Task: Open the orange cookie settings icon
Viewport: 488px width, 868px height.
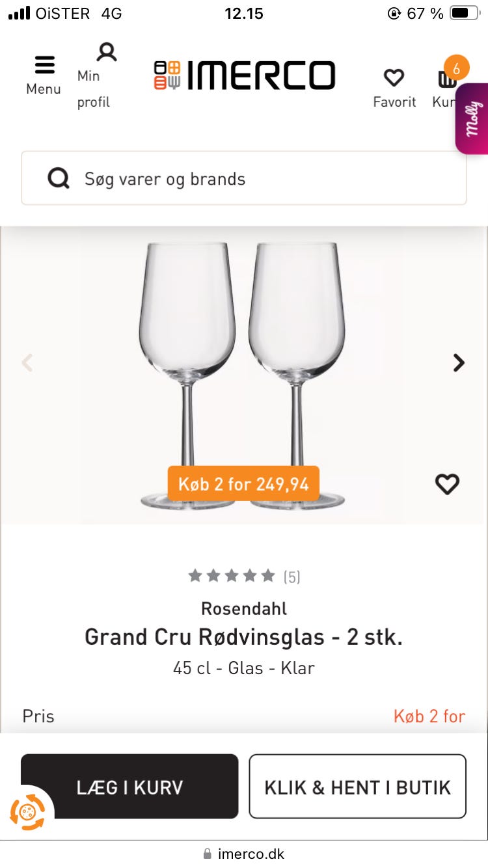Action: point(27,812)
